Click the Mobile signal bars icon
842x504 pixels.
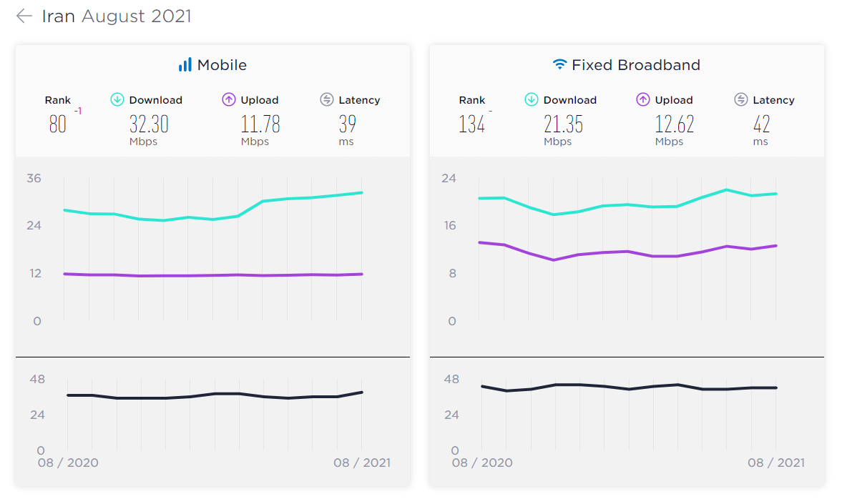coord(185,65)
